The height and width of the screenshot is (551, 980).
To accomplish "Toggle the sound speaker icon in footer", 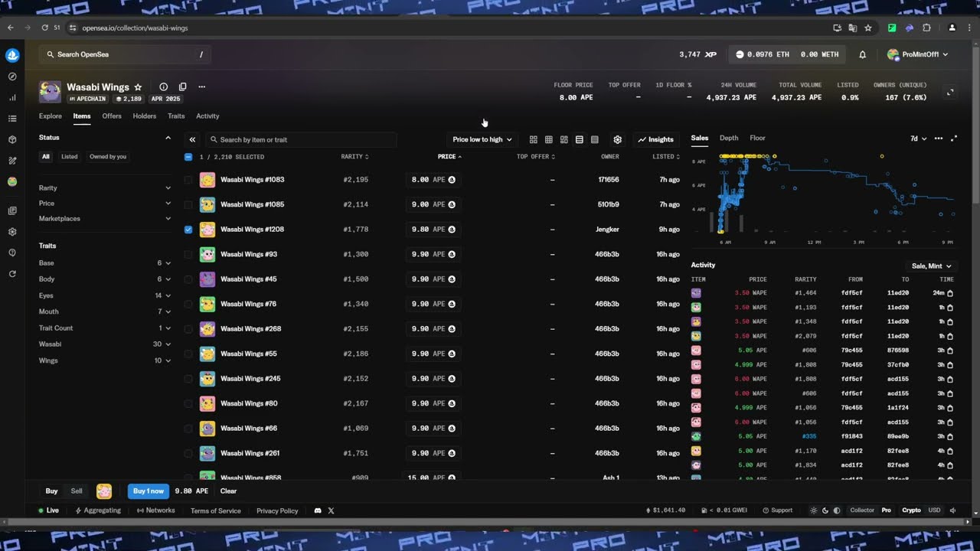I will click(953, 510).
